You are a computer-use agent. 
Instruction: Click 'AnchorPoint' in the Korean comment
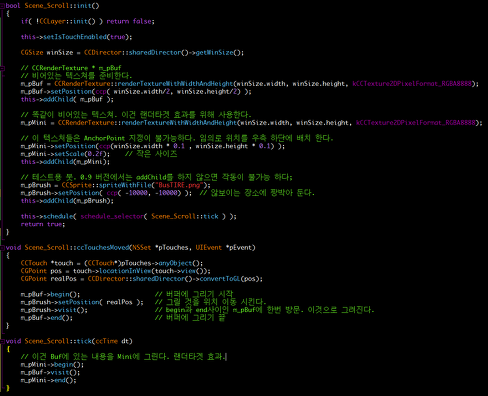coord(104,138)
